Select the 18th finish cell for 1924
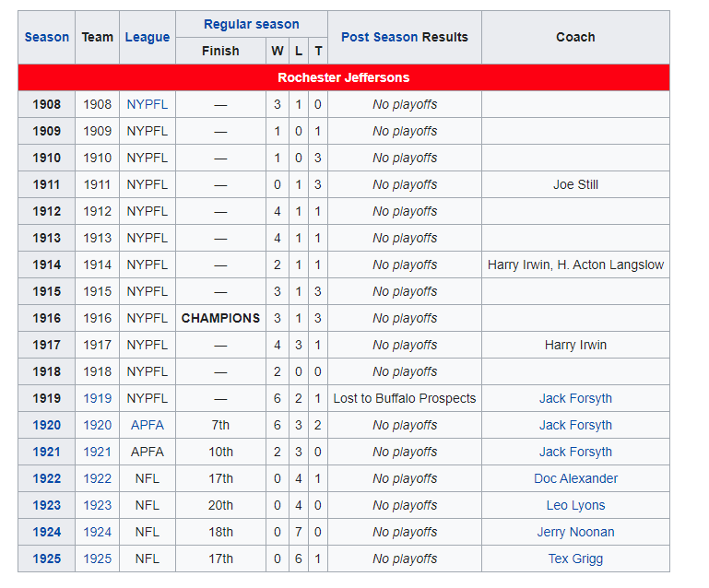Viewport: 709px width, 588px height. click(x=220, y=532)
